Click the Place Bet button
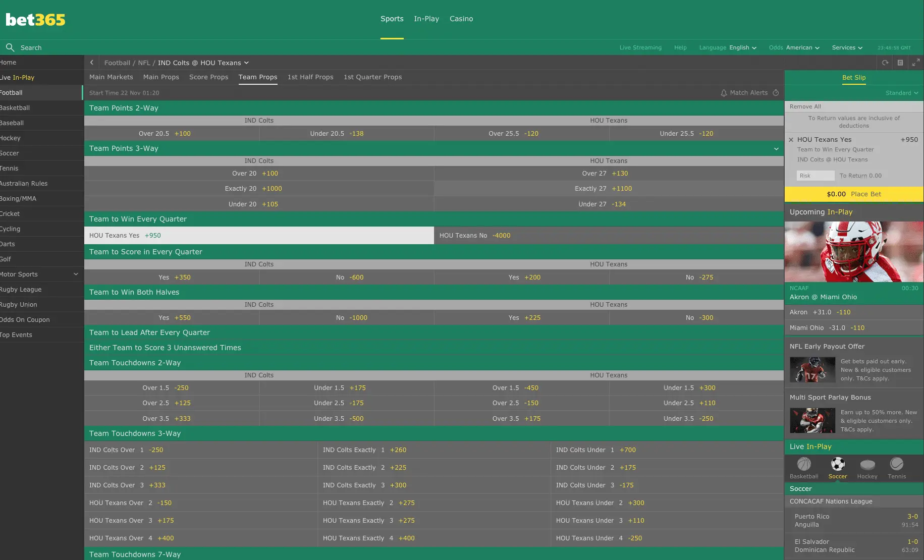924x560 pixels. click(854, 194)
